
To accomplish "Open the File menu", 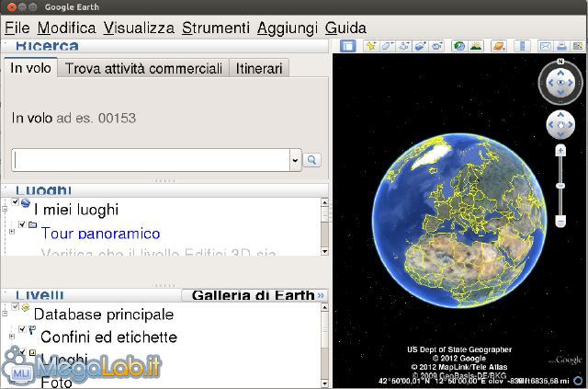I will [x=17, y=29].
